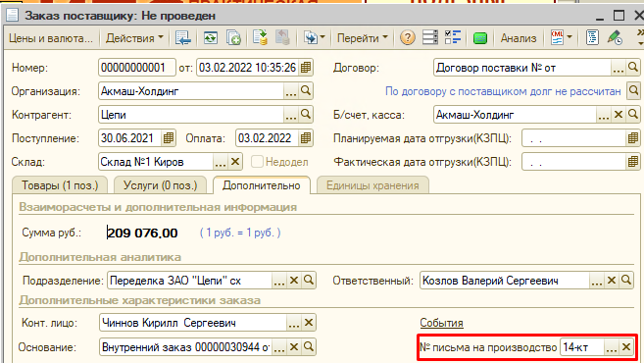Open the Основание magnifier lookup
The width and height of the screenshot is (644, 363).
309,347
